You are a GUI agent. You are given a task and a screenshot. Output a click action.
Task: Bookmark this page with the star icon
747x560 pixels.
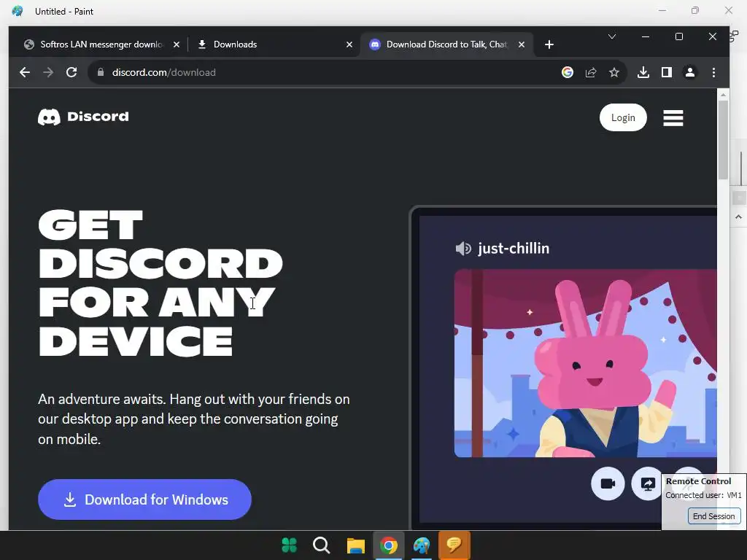[x=614, y=72]
